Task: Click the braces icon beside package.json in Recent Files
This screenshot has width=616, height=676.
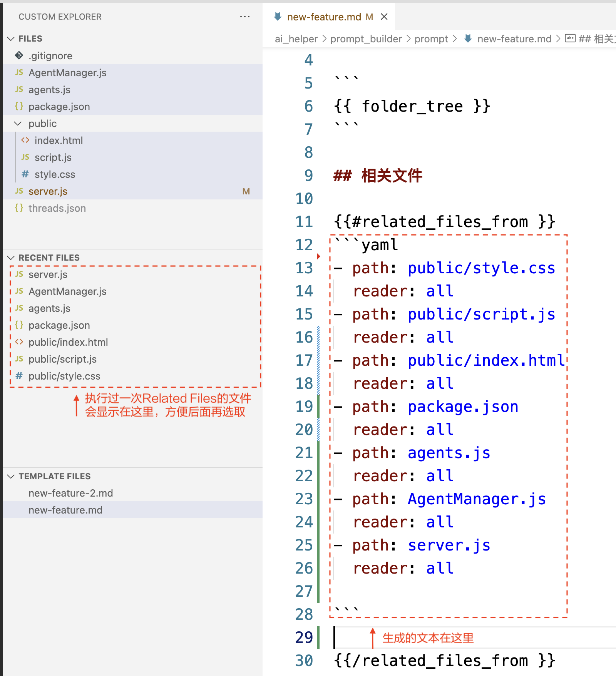Action: pos(19,325)
